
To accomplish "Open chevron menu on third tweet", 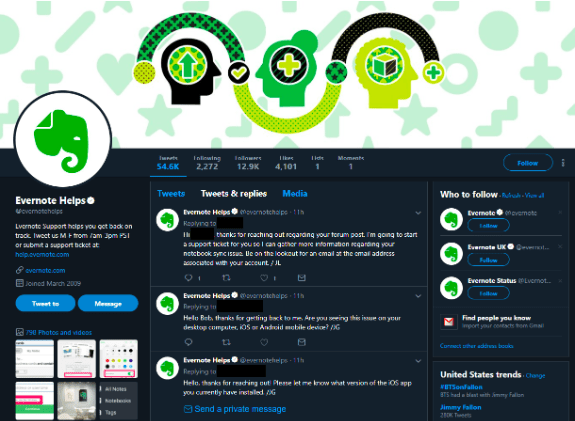I will point(418,361).
